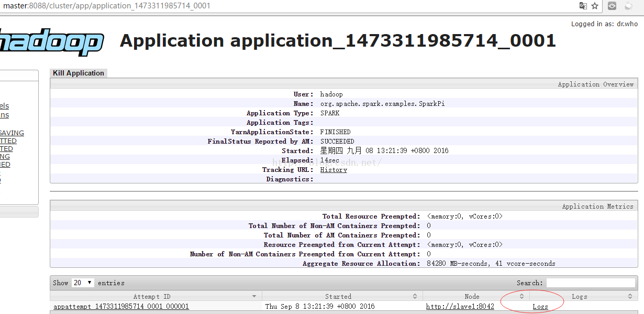644x314 pixels.
Task: Sort table by Started column arrows
Action: 415,297
